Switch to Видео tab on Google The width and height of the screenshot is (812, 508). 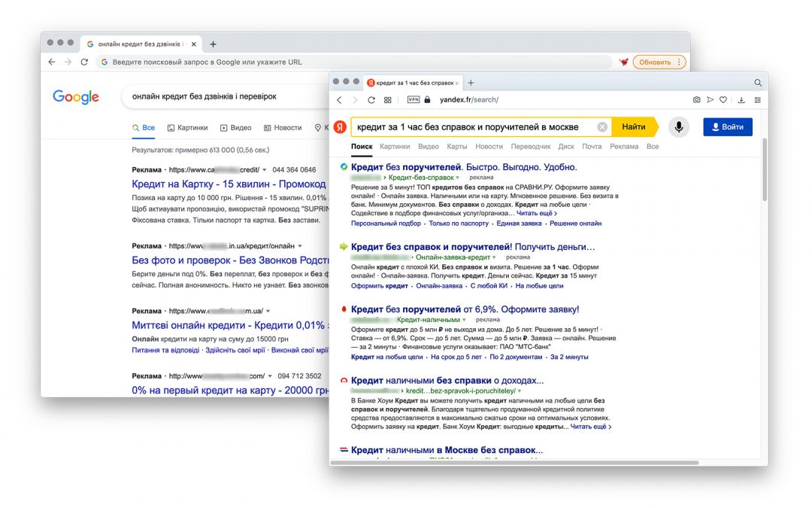tap(235, 127)
